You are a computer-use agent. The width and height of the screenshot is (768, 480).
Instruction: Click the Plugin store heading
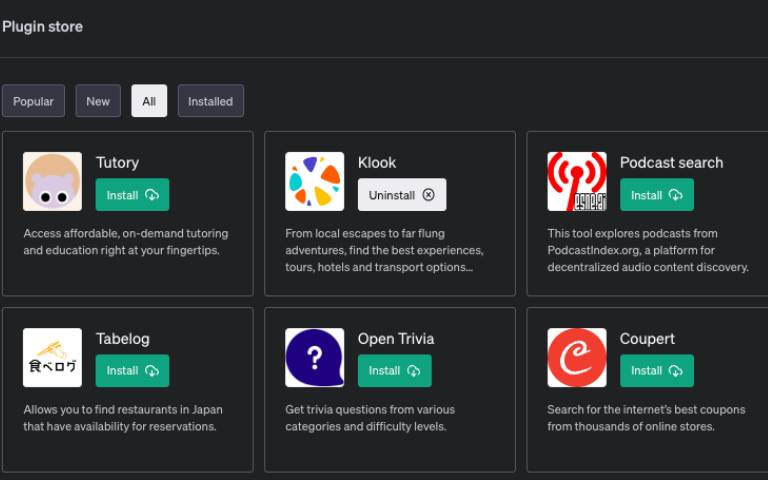coord(43,26)
